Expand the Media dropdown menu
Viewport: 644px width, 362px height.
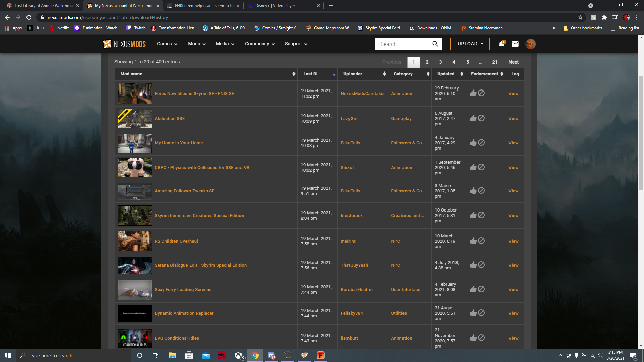pyautogui.click(x=225, y=44)
